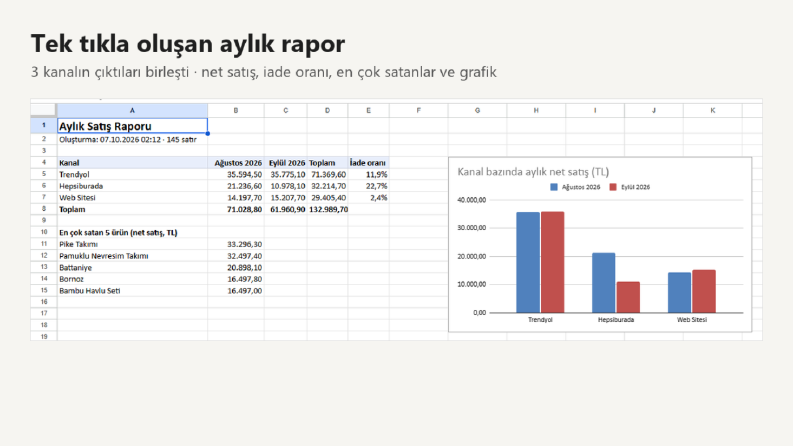Click the value 71.369,60

(x=327, y=174)
